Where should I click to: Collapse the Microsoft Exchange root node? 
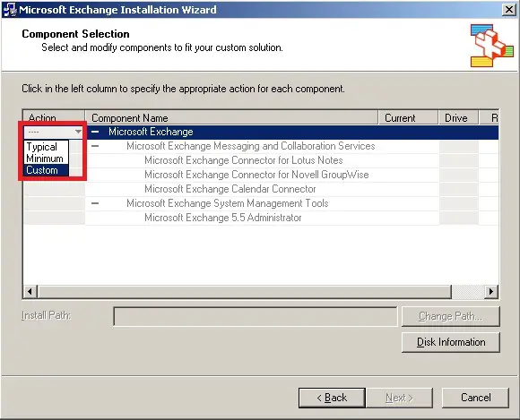[x=95, y=132]
